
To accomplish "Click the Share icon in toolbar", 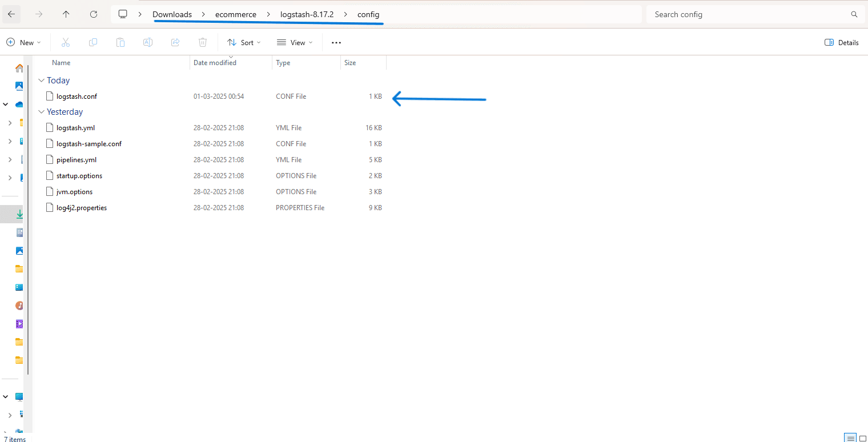I will pyautogui.click(x=175, y=42).
